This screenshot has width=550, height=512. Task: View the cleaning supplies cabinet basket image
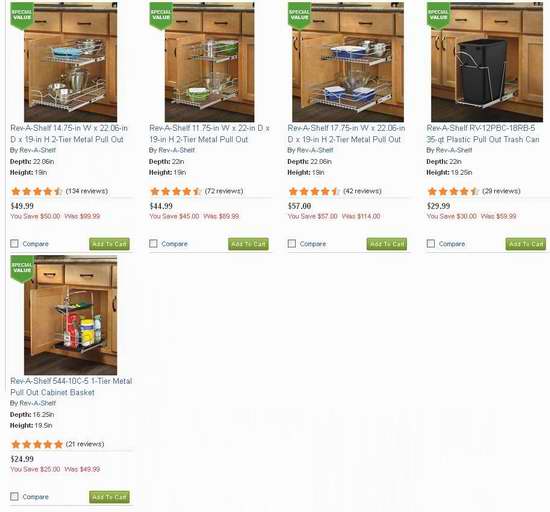[71, 315]
